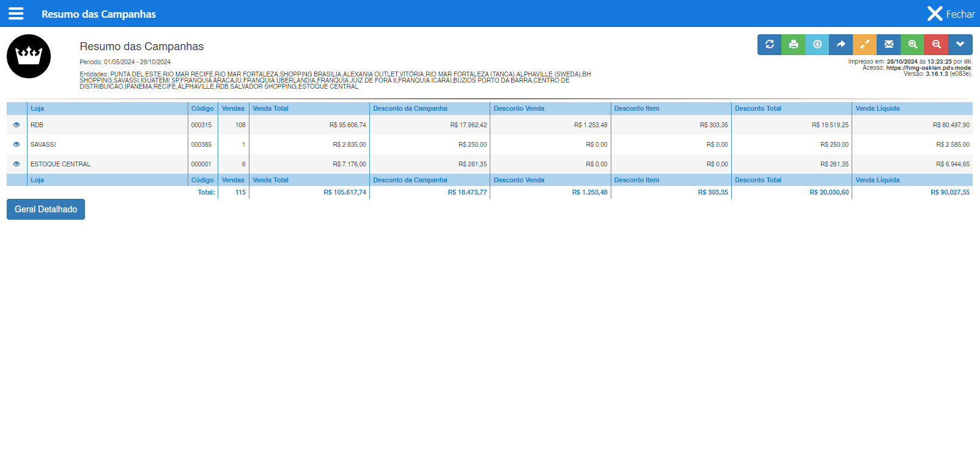Click the top Venda Líquida column header
The height and width of the screenshot is (454, 980).
[877, 108]
